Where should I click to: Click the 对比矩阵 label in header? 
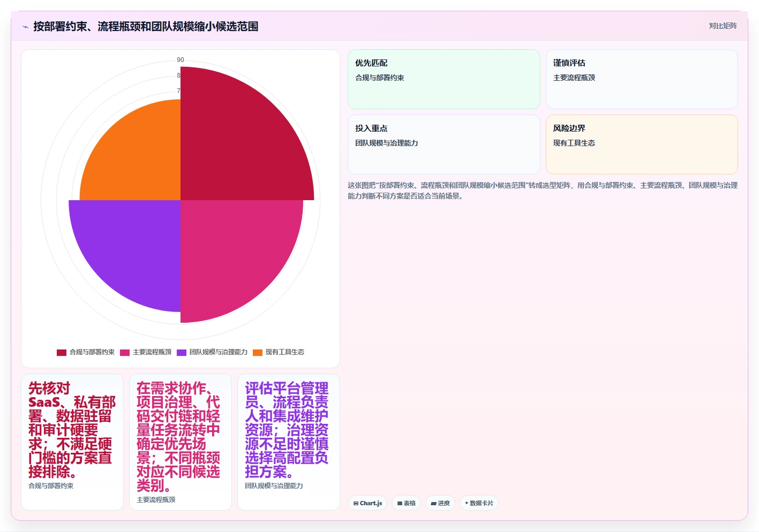(x=723, y=26)
